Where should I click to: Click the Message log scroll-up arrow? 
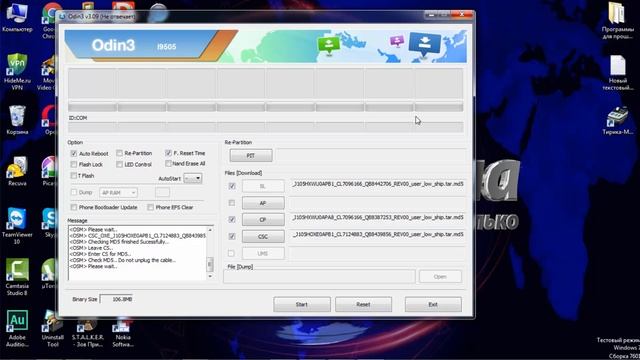[x=210, y=230]
